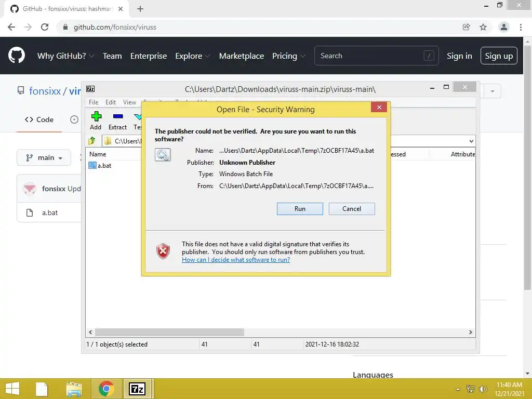Screen dimensions: 532x399
Task: Click the taskbar clock showing 11:40 AM
Action: coord(509,385)
